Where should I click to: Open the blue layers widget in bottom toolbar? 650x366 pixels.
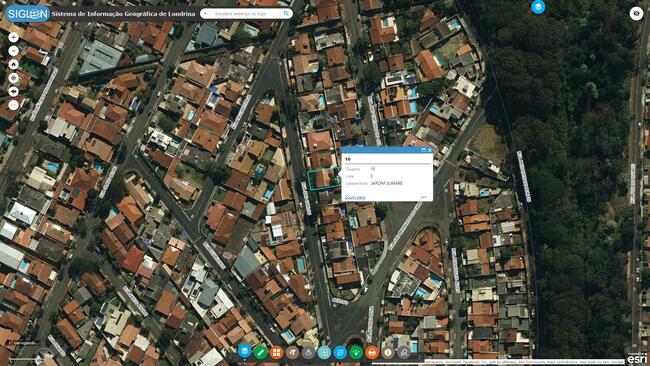click(245, 352)
